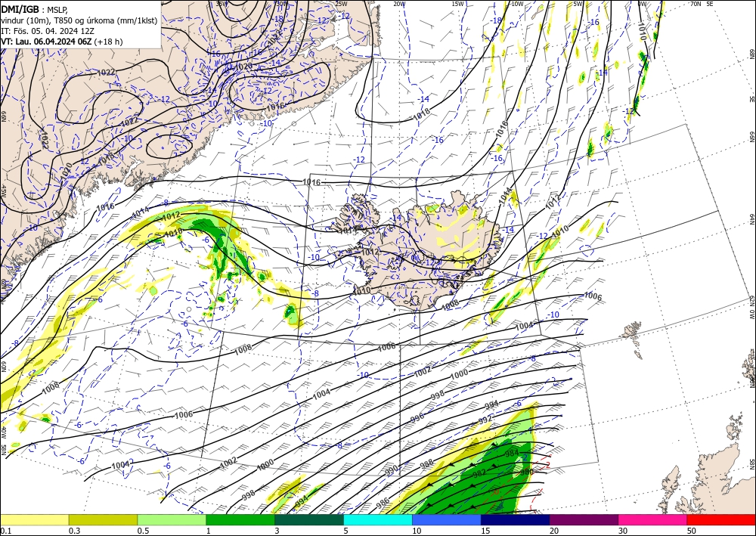756x536 pixels.
Task: Click the '992' isobar label
Action: (485, 420)
